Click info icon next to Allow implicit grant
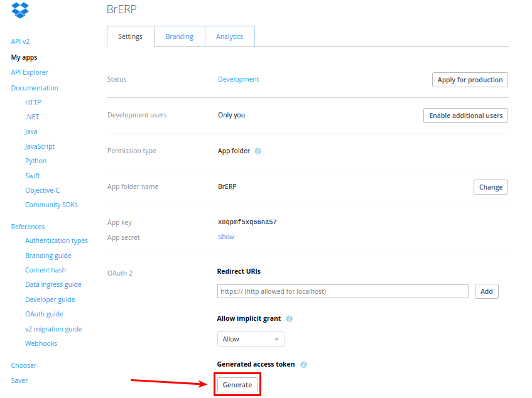532x398 pixels. pos(289,319)
